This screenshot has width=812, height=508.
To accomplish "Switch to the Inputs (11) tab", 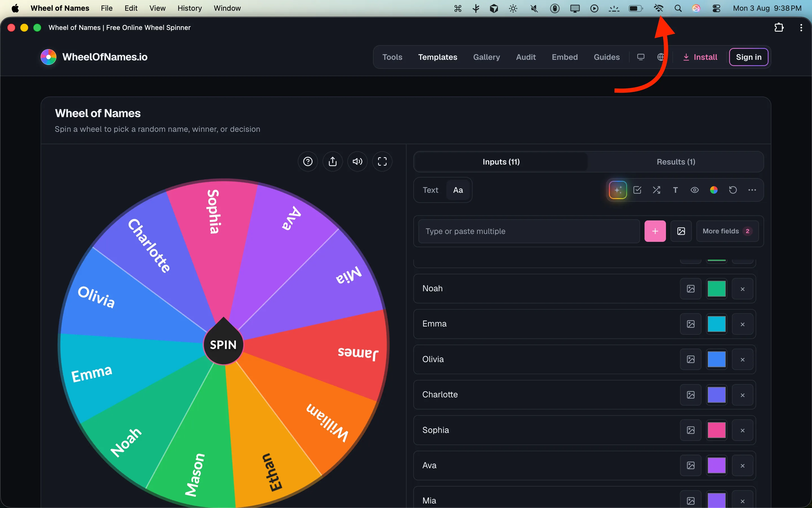I will tap(501, 162).
